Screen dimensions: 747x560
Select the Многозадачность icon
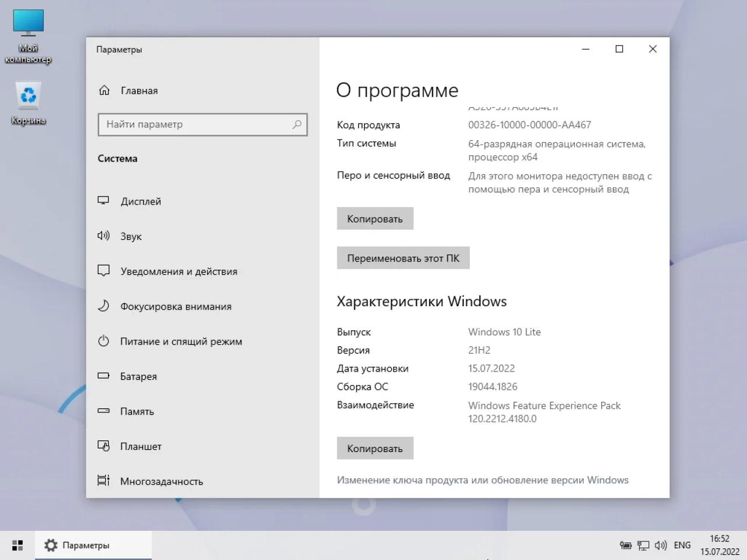click(103, 481)
